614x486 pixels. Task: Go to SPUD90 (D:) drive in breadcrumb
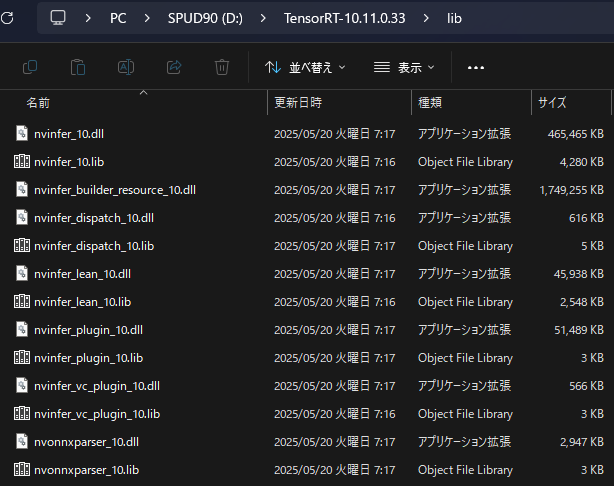205,18
